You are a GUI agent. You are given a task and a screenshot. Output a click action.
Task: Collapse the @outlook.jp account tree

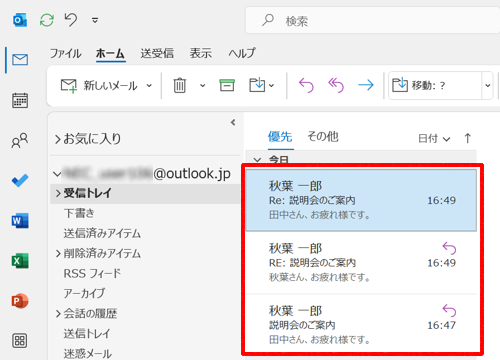[x=57, y=174]
